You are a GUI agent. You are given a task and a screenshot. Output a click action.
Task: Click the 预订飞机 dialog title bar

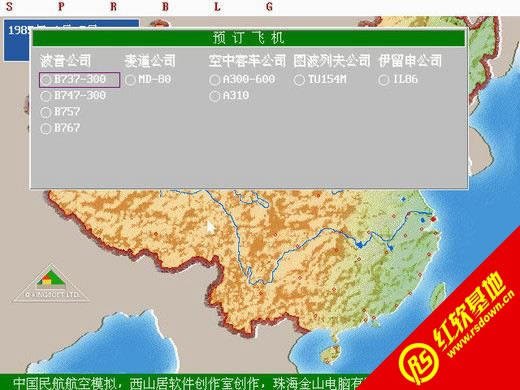coord(249,38)
